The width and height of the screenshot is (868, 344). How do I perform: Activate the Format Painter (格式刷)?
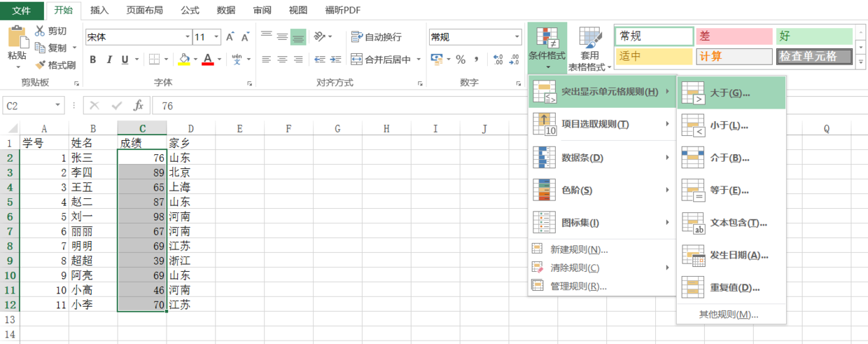click(x=55, y=65)
